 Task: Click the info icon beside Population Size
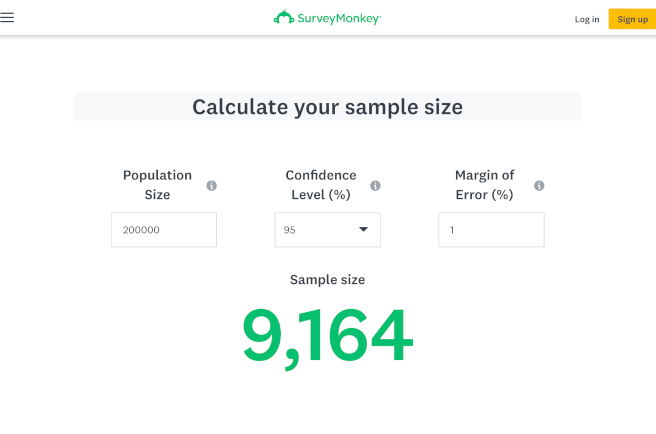point(212,186)
